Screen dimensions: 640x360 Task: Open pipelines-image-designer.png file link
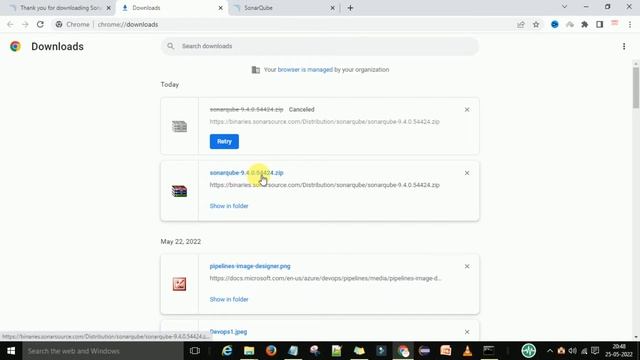pos(250,266)
